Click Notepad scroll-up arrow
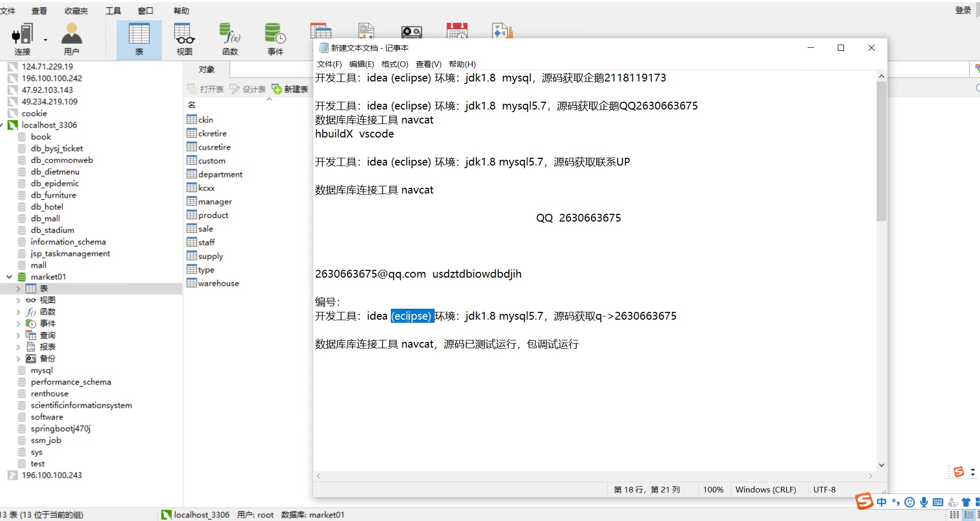The image size is (980, 521). pyautogui.click(x=881, y=76)
